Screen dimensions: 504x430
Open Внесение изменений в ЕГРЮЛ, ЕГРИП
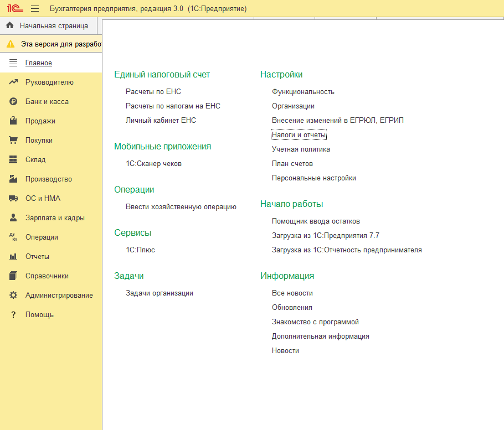point(338,121)
